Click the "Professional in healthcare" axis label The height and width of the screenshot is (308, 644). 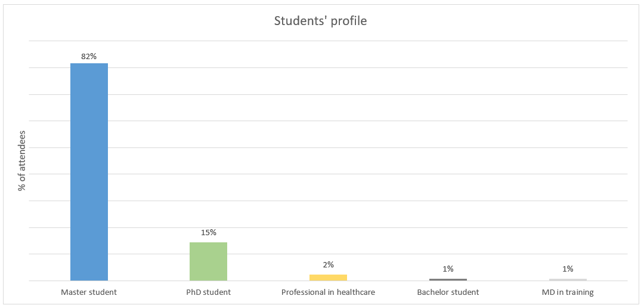coord(328,292)
